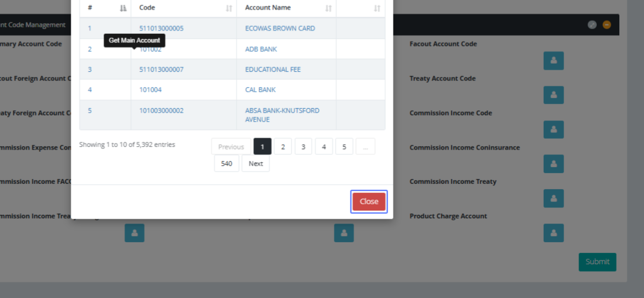644x298 pixels.
Task: Sort entries by Code column header
Action: coord(184,8)
